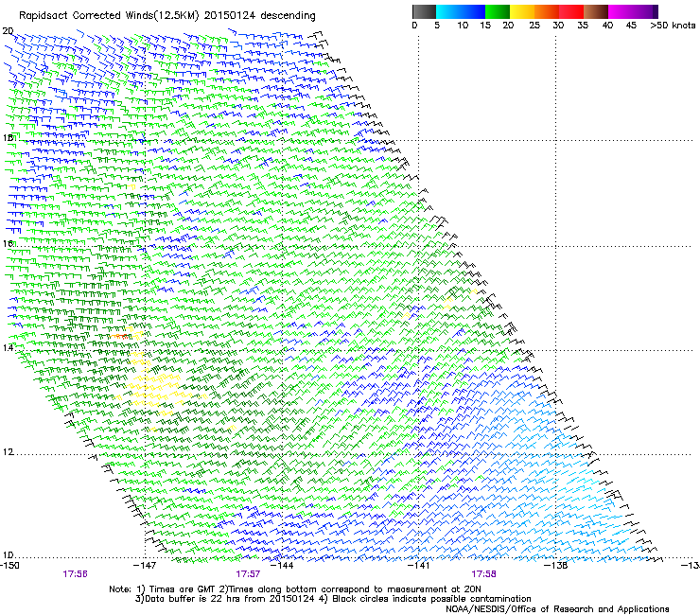Click the longitude label '-138'
The width and height of the screenshot is (700, 615).
tap(556, 565)
